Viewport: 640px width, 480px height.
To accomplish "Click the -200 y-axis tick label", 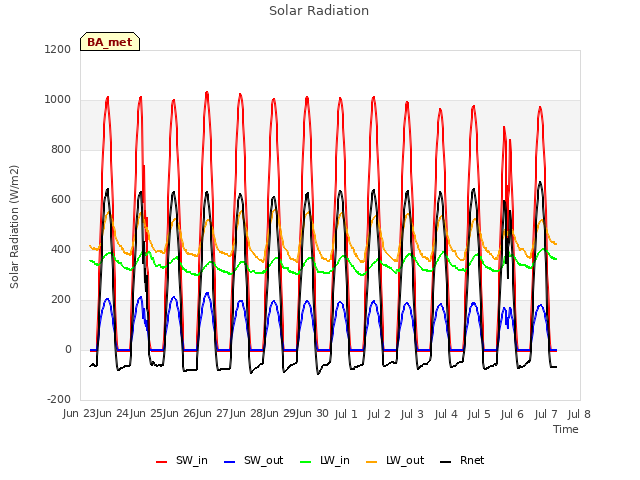I will coord(59,399).
